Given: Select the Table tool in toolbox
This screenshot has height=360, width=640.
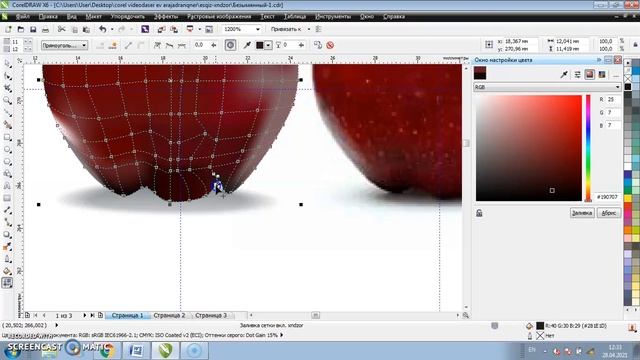Looking at the screenshot, I should 7,198.
